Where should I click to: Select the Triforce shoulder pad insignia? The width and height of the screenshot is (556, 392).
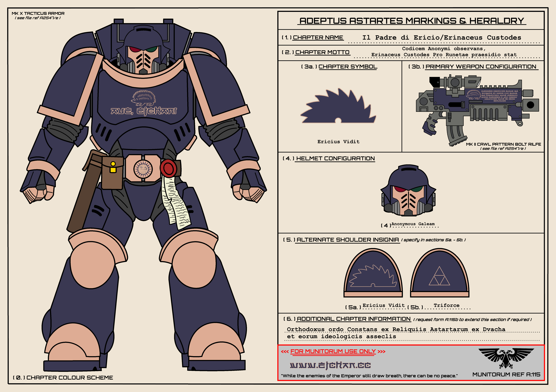pos(440,273)
